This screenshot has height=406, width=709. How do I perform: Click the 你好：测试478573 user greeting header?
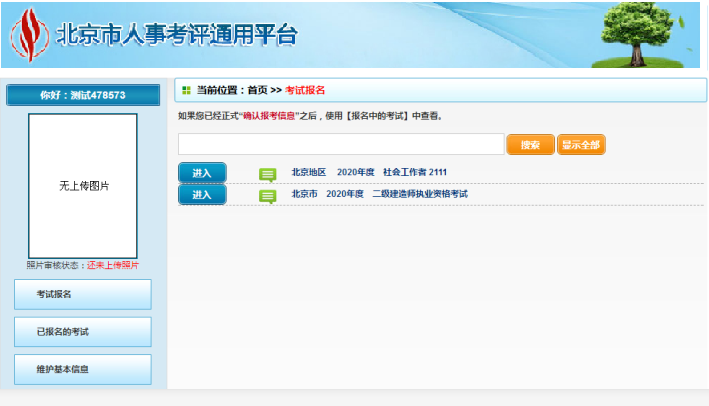[x=83, y=95]
